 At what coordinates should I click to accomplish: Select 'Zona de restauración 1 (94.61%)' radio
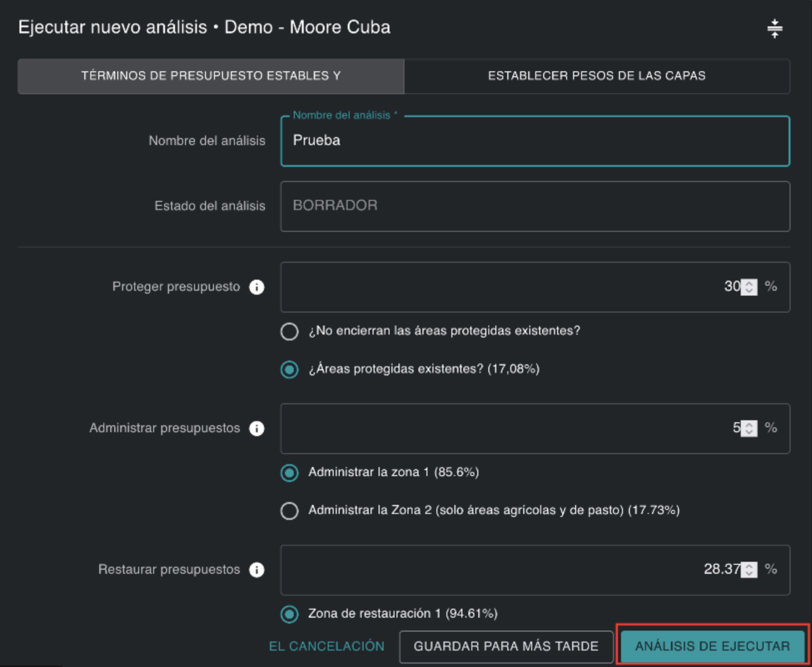click(x=289, y=614)
